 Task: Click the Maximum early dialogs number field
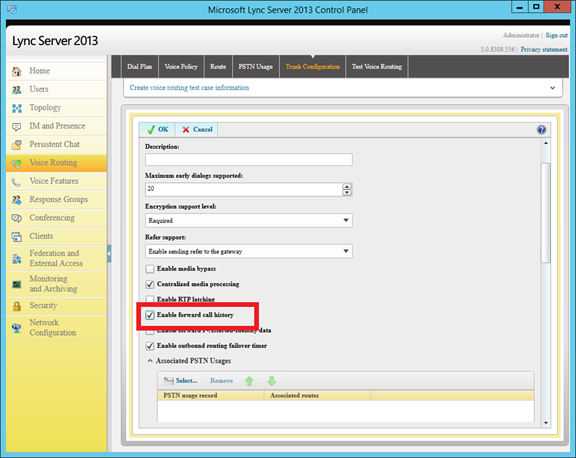click(244, 189)
